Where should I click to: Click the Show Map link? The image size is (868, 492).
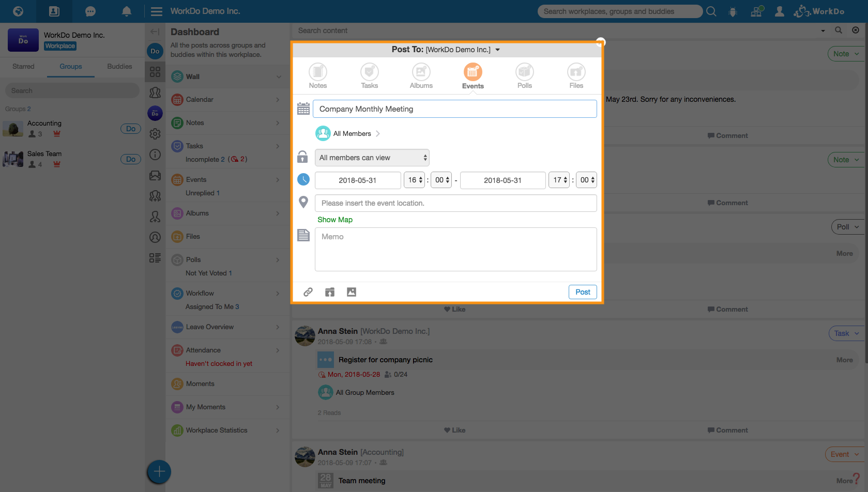335,220
